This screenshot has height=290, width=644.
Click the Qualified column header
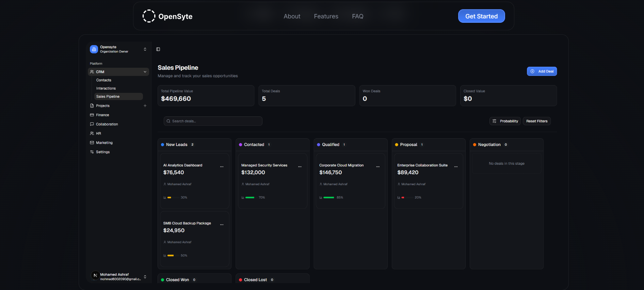351,145
